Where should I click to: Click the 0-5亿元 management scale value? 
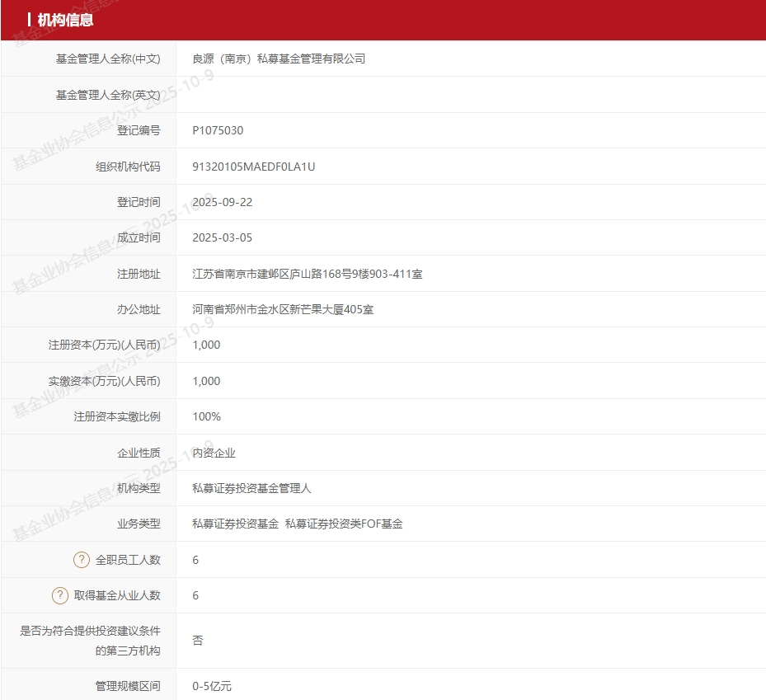[212, 686]
